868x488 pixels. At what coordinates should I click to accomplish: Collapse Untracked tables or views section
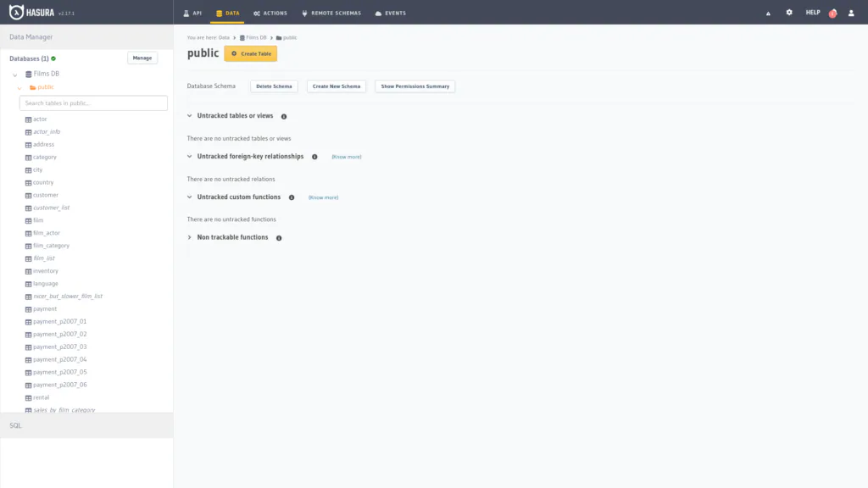coord(189,115)
